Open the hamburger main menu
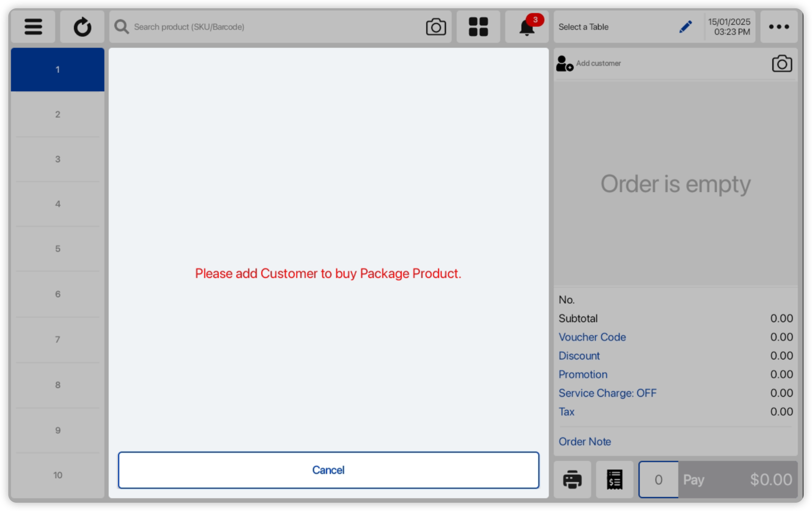This screenshot has height=511, width=812. coord(33,26)
